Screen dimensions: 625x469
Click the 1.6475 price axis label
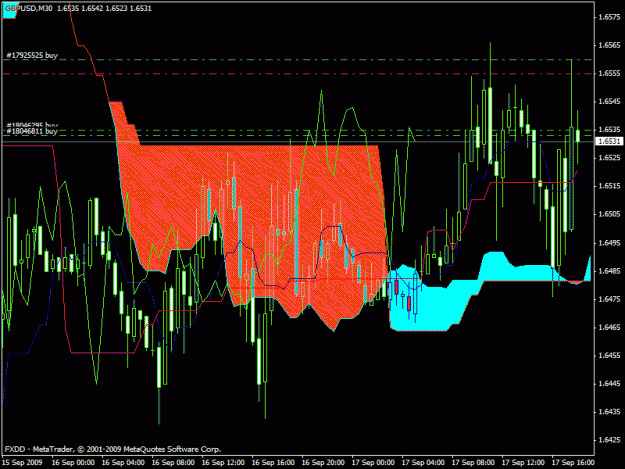coord(609,299)
